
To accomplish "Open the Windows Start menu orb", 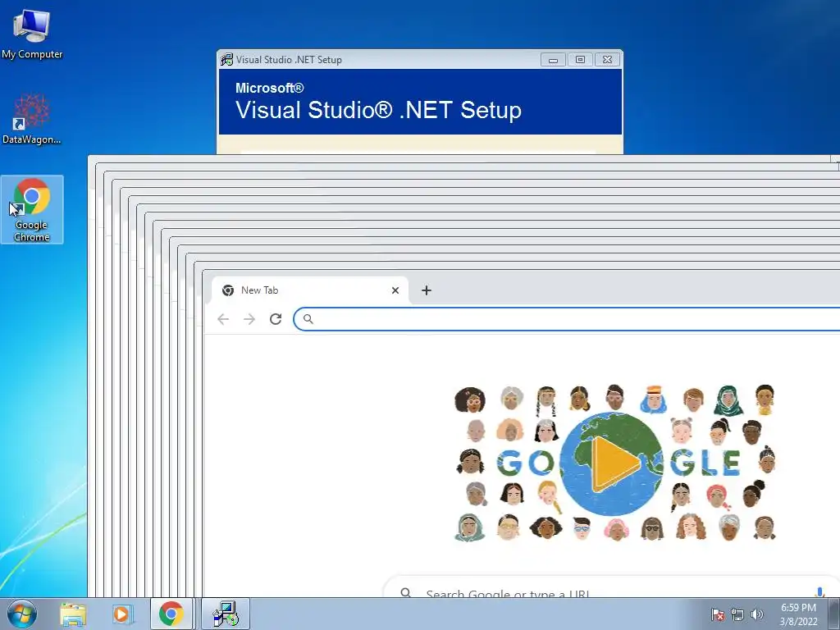I will pos(22,614).
